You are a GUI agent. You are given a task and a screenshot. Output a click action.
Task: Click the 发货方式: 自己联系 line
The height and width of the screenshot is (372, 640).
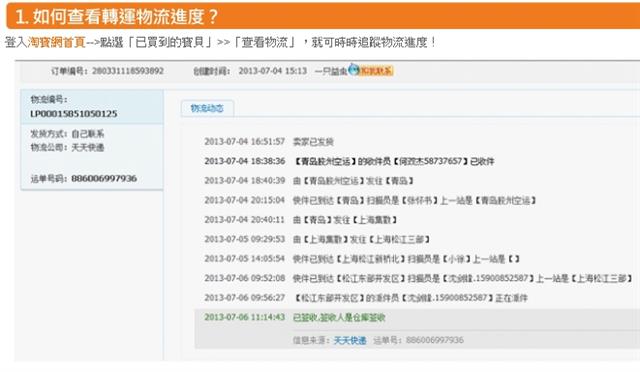point(67,134)
